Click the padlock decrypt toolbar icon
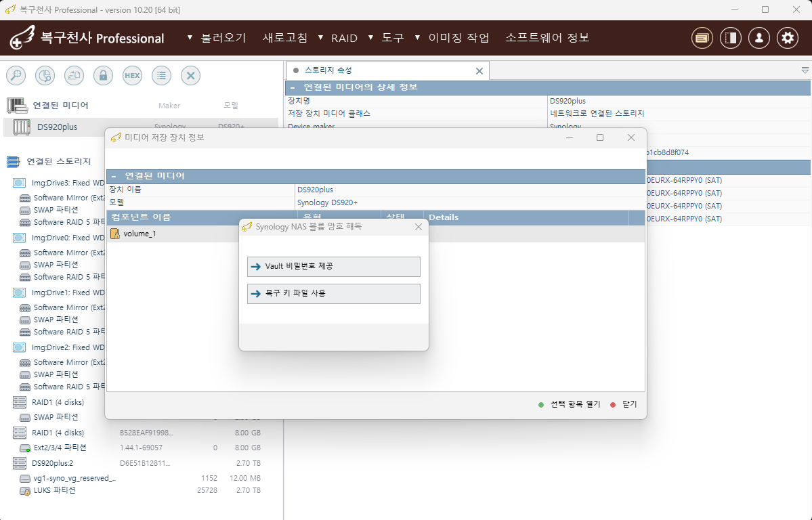The height and width of the screenshot is (520, 812). 103,76
